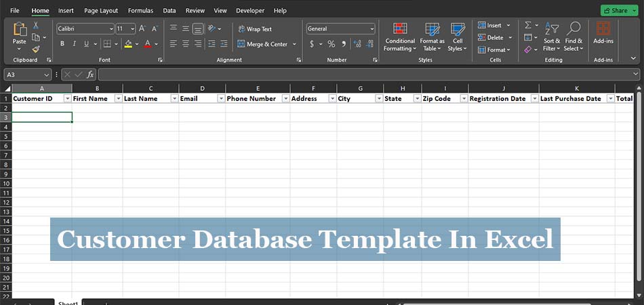The width and height of the screenshot is (644, 305).
Task: Toggle Italic formatting
Action: (x=74, y=44)
